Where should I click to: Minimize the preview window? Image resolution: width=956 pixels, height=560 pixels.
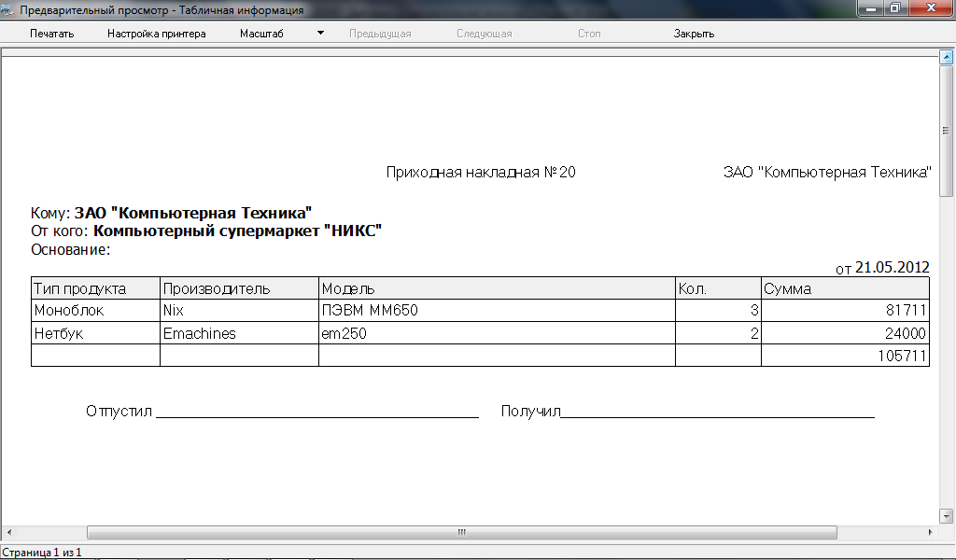tap(871, 7)
